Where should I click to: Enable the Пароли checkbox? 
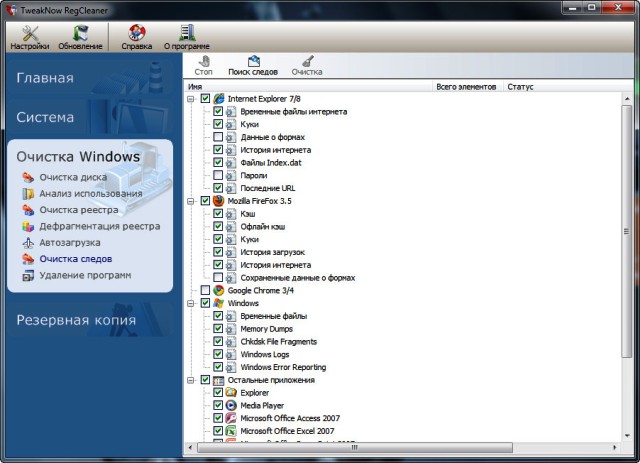coord(218,175)
